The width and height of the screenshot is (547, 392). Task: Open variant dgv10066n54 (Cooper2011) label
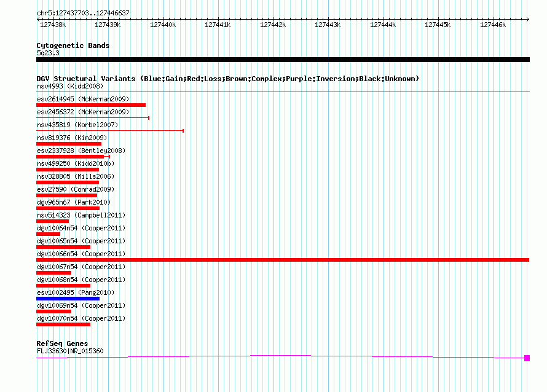pyautogui.click(x=81, y=254)
